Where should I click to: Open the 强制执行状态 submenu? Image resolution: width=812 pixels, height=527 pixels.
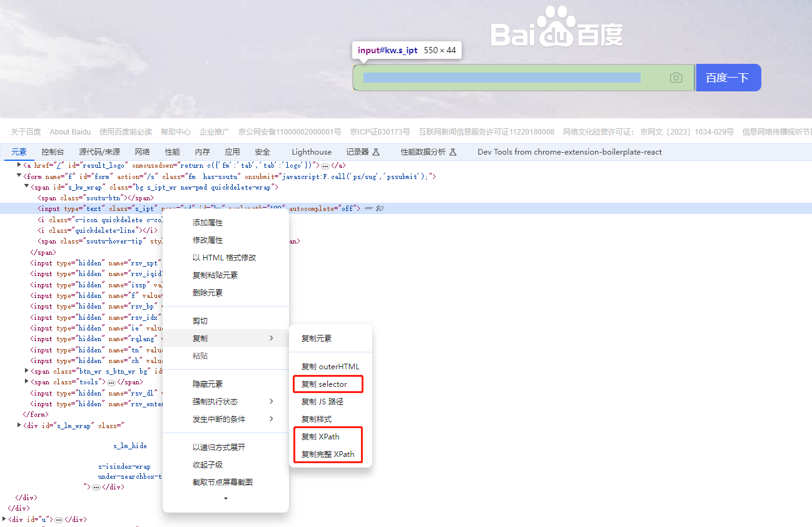(x=225, y=402)
